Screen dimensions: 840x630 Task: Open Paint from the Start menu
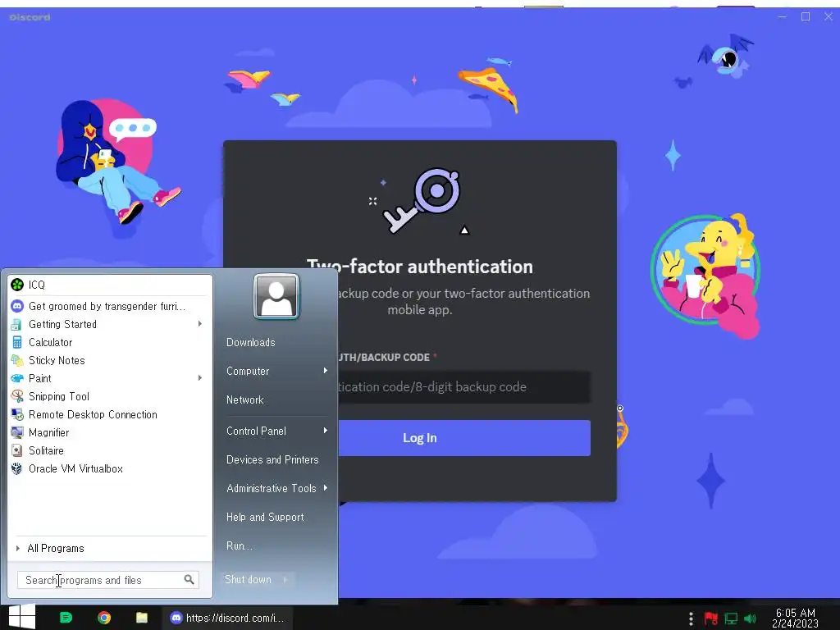[110, 378]
